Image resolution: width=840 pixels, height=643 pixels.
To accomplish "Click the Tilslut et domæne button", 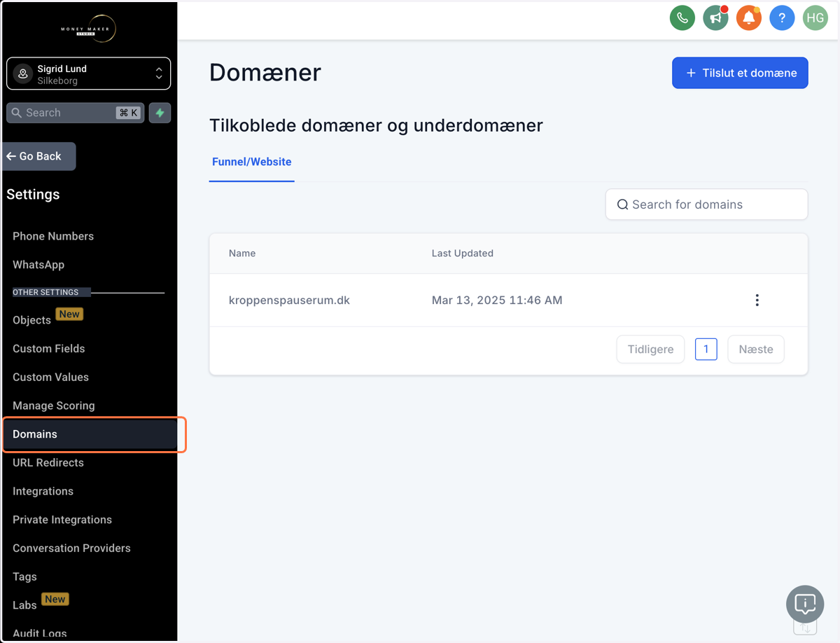I will point(740,73).
